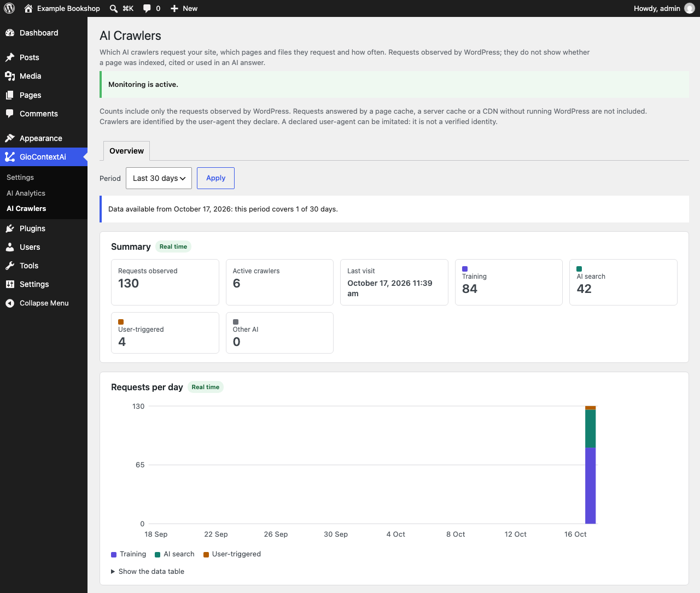The width and height of the screenshot is (700, 593).
Task: Click the Media icon in sidebar
Action: (10, 76)
